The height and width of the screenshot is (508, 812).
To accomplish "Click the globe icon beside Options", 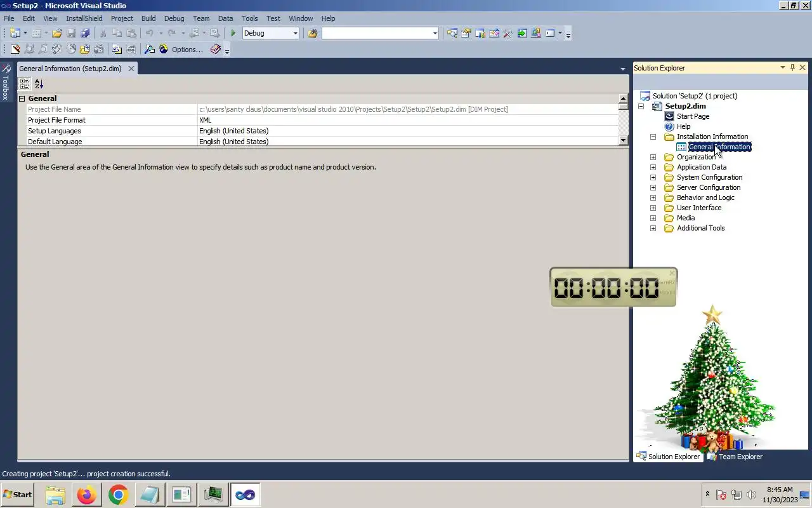I will click(164, 49).
